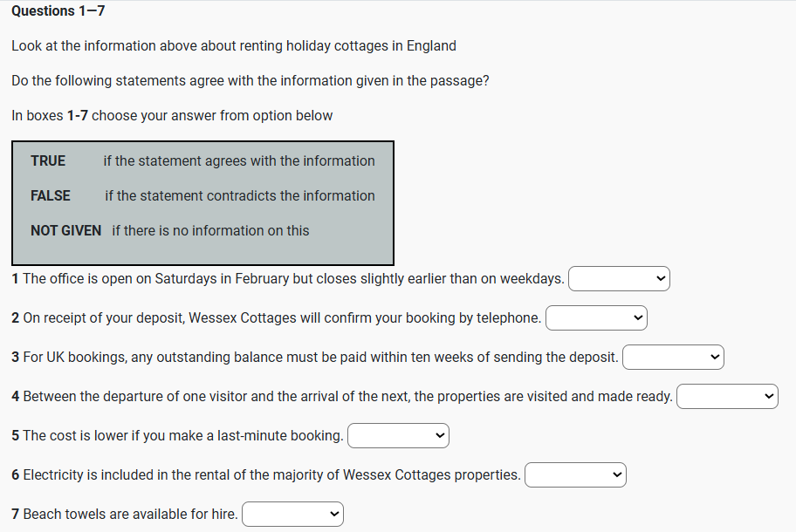Click the "Questions 1–7" heading

point(58,11)
